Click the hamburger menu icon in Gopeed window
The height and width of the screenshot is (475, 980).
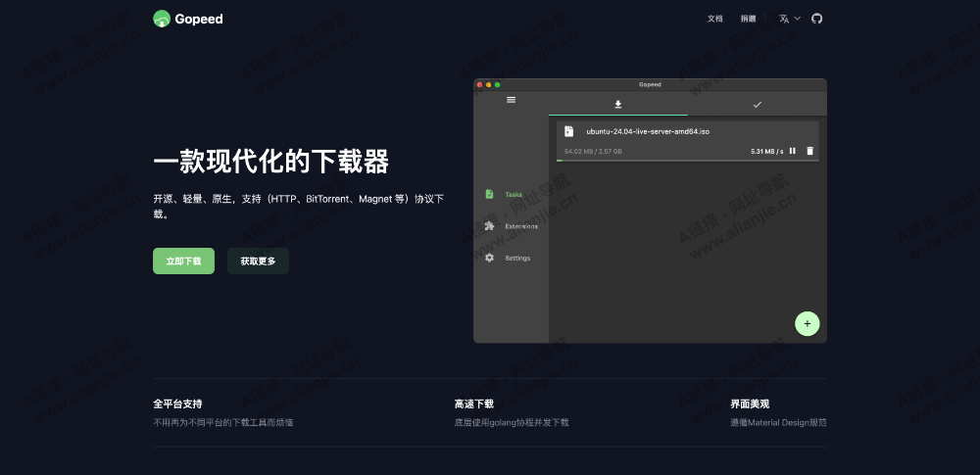[512, 100]
